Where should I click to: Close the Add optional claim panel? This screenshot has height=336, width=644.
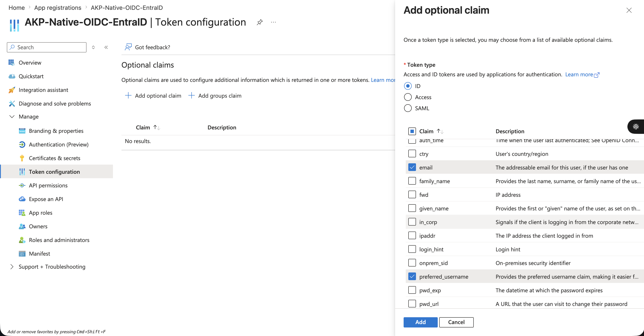click(629, 10)
